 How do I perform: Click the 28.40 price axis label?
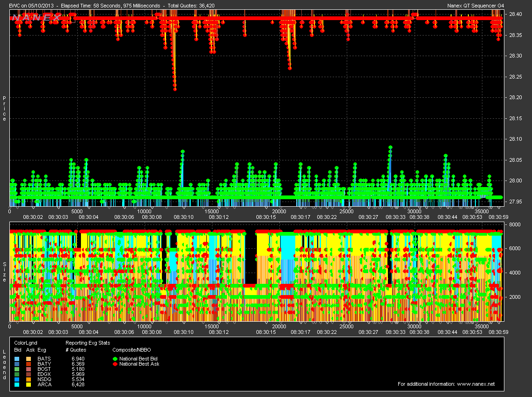point(515,14)
